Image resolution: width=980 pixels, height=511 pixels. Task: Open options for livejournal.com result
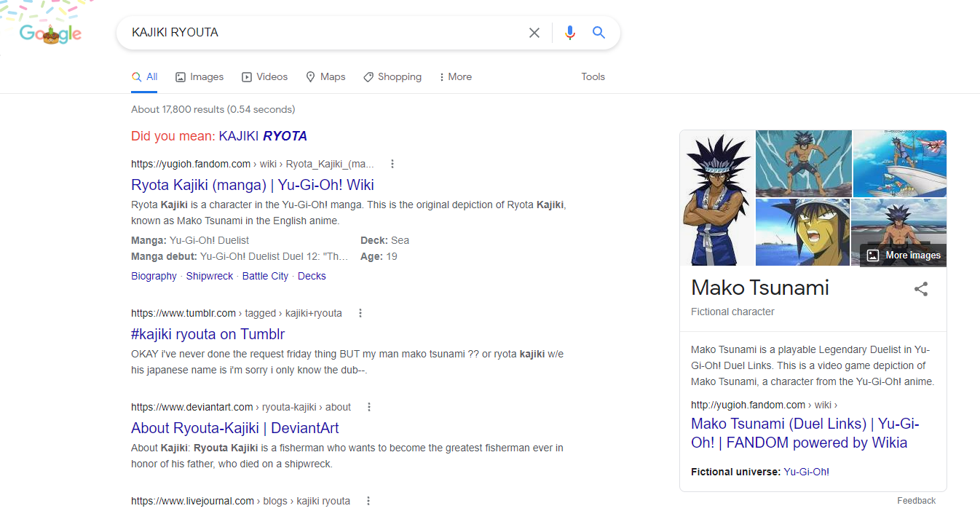[368, 501]
